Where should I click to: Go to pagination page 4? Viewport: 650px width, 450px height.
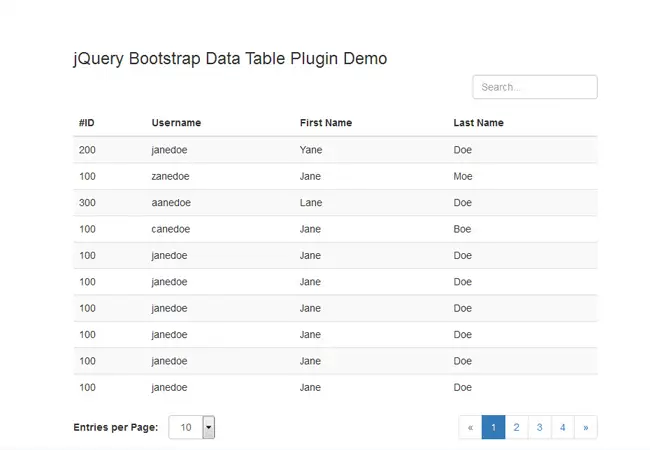click(563, 427)
